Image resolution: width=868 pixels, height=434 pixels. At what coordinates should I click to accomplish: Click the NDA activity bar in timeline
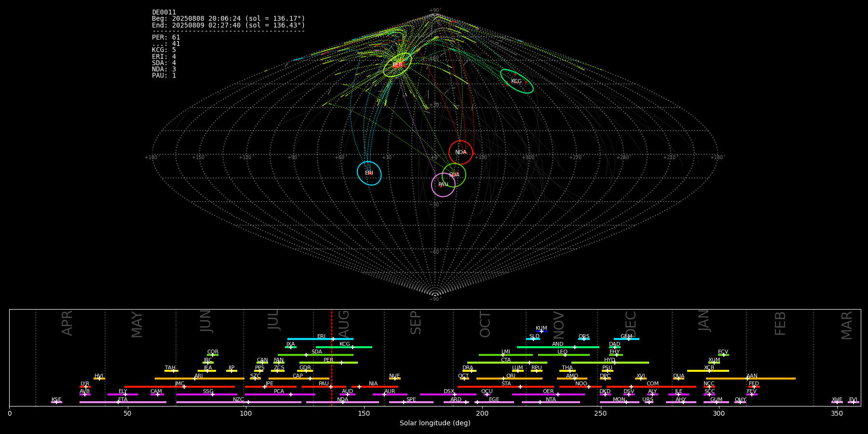click(342, 402)
